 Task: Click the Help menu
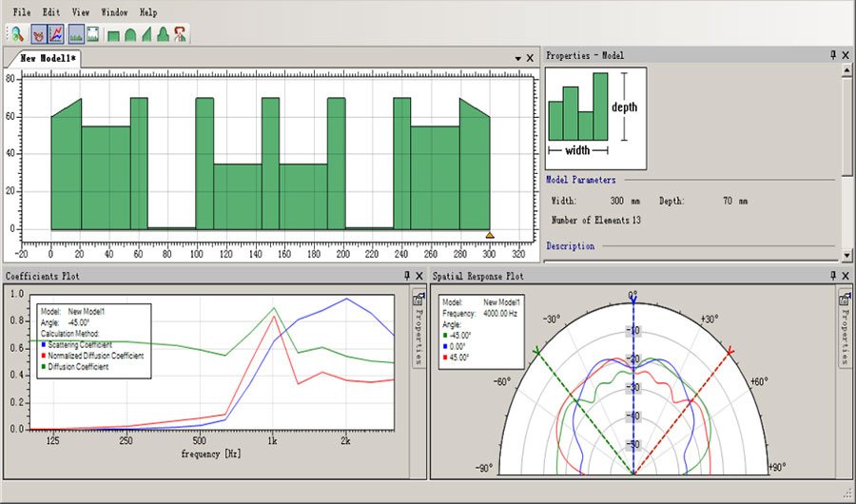[148, 12]
